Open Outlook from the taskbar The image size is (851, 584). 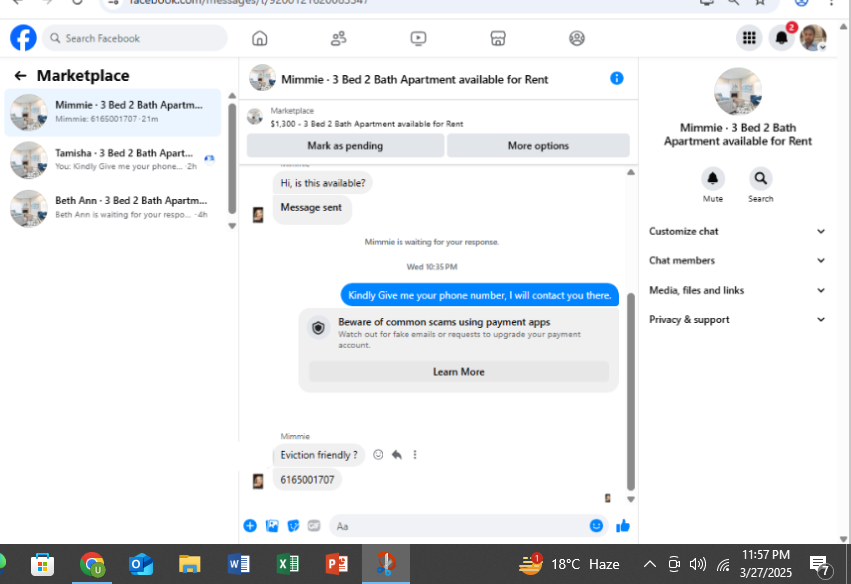(x=141, y=564)
